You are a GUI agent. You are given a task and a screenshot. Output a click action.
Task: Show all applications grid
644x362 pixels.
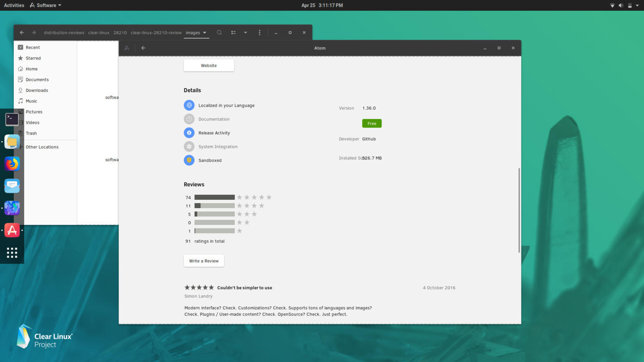point(12,253)
